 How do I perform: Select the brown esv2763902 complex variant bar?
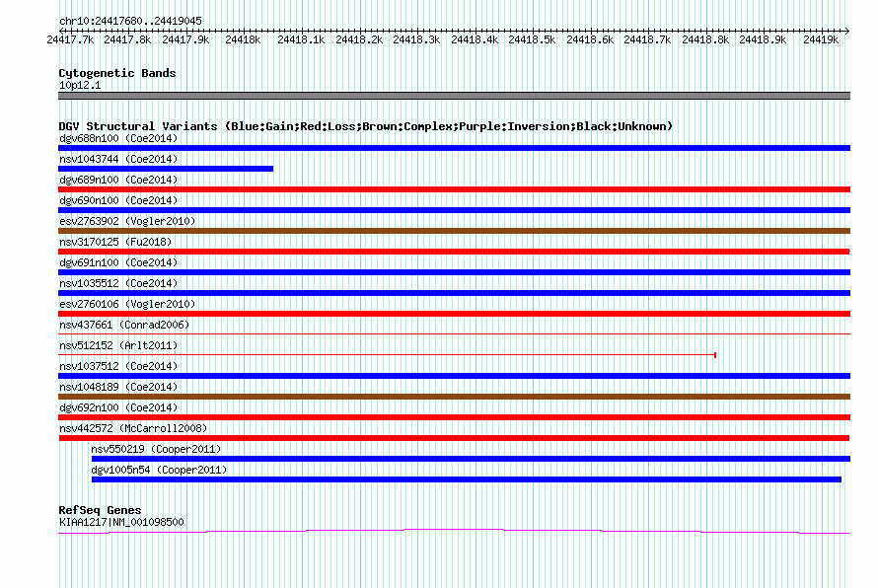point(454,231)
